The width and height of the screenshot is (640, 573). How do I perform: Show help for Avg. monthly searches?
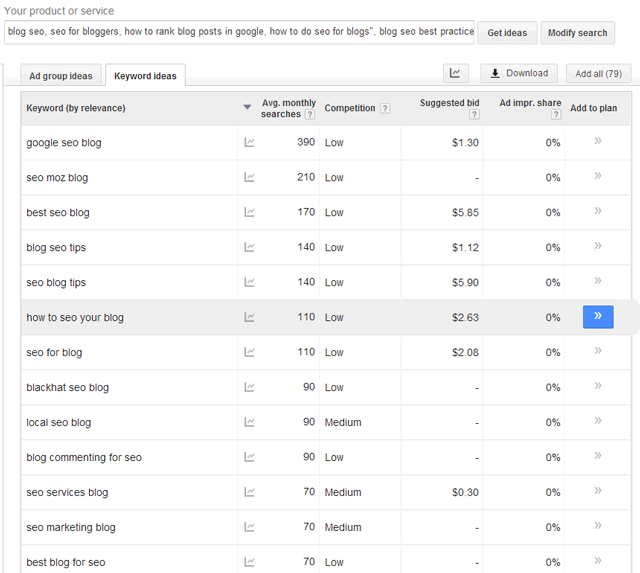(x=310, y=114)
